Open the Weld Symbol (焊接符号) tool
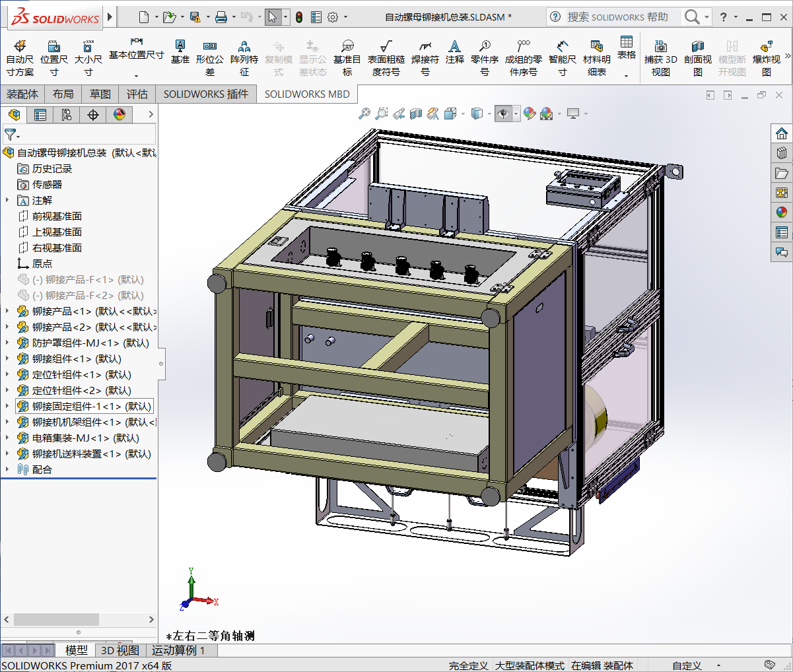The height and width of the screenshot is (672, 793). point(425,57)
